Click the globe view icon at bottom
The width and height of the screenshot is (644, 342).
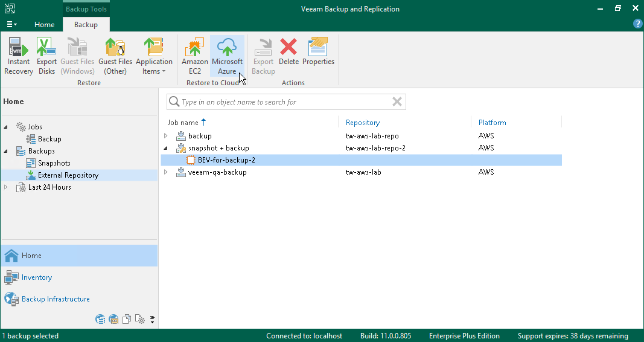[100, 319]
